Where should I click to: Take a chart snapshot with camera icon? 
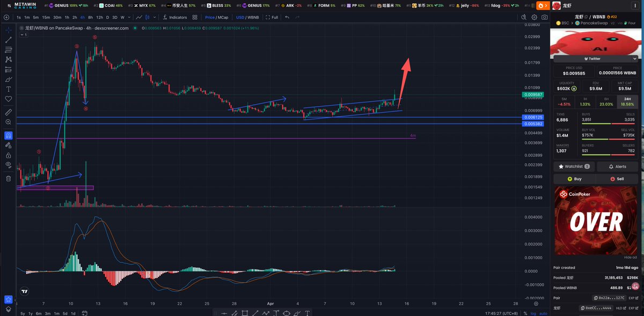(545, 17)
